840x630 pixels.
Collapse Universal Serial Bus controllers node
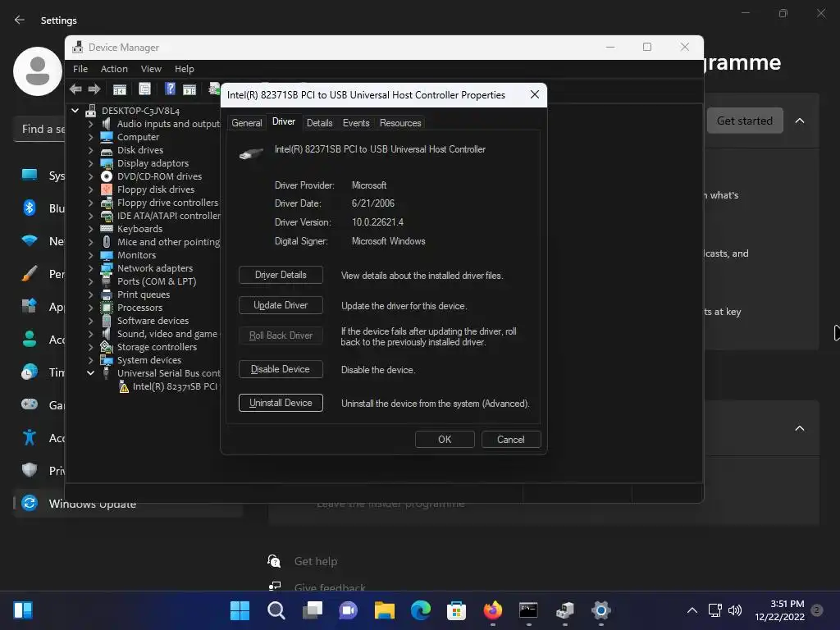[x=90, y=373]
